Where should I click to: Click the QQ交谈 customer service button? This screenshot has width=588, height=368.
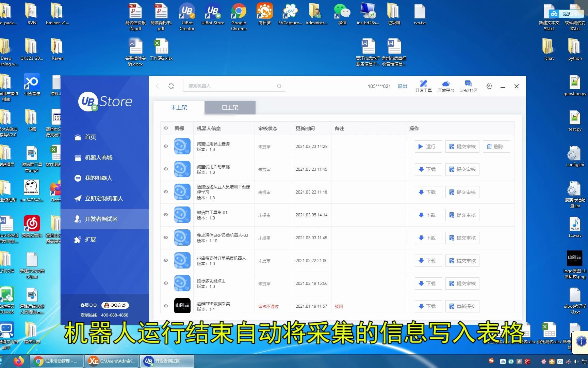pos(115,305)
